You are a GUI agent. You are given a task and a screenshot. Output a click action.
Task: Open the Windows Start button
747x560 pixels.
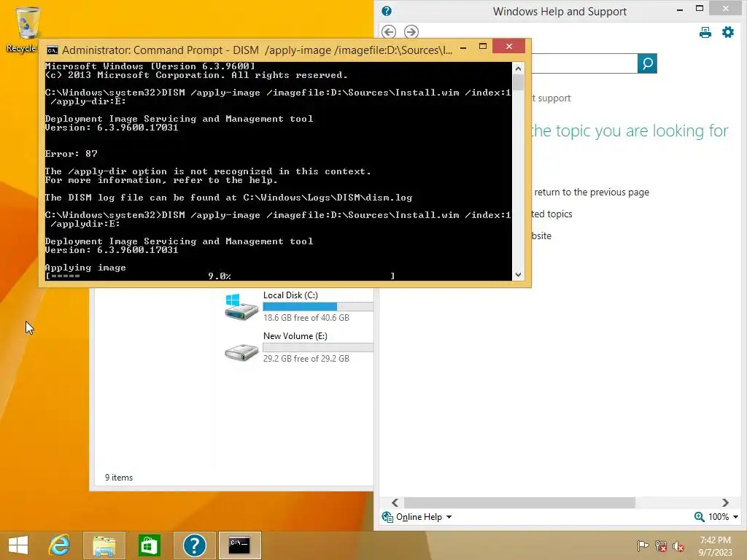coord(18,545)
